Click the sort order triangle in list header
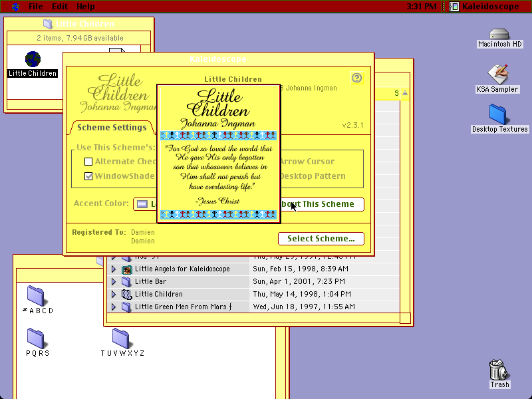 [x=405, y=93]
